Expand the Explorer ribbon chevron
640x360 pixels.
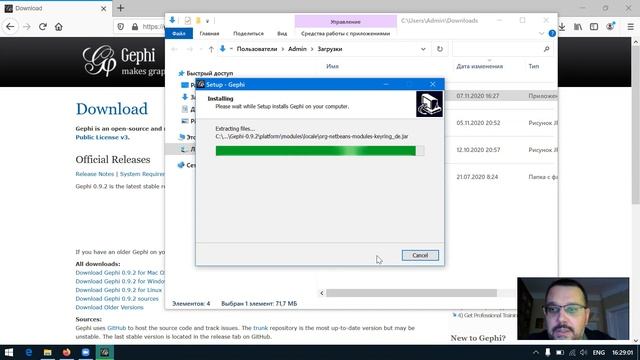(541, 33)
